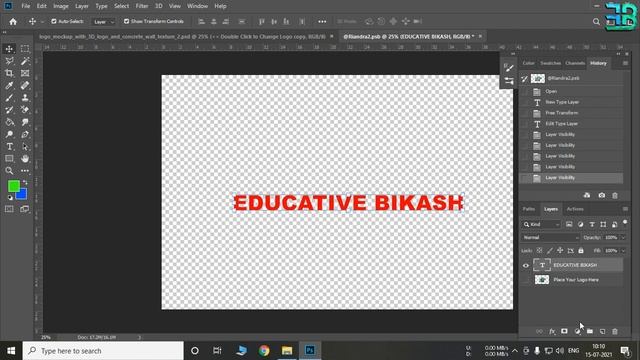Select the Smudge tool
Image resolution: width=640 pixels, height=360 pixels.
click(25, 122)
